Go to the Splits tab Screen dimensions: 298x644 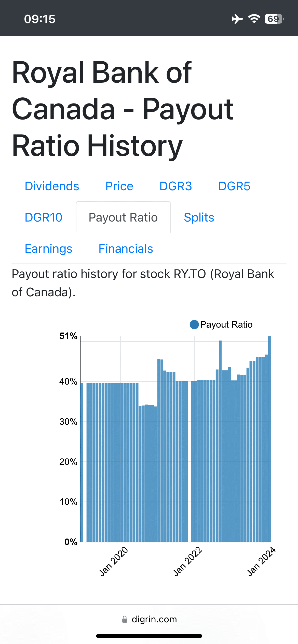(199, 217)
